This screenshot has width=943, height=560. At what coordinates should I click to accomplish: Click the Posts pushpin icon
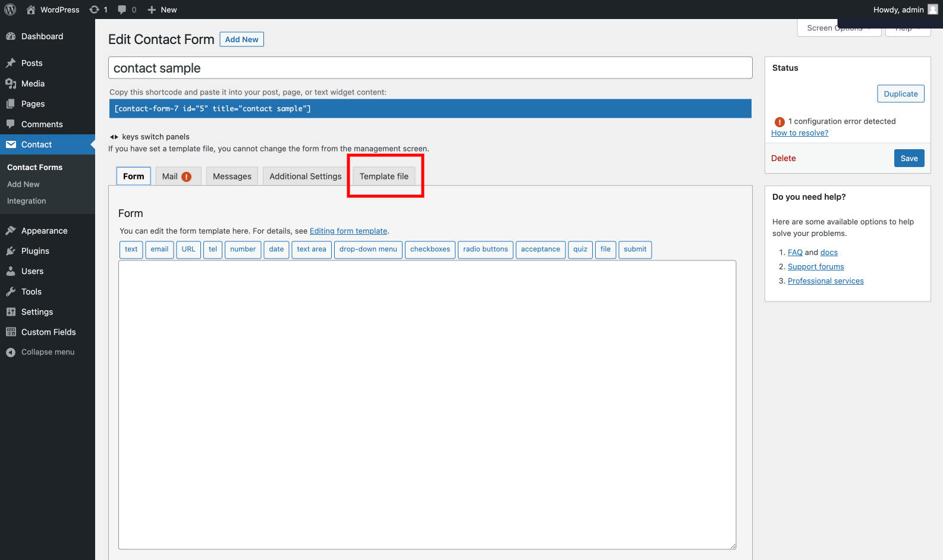pyautogui.click(x=11, y=63)
